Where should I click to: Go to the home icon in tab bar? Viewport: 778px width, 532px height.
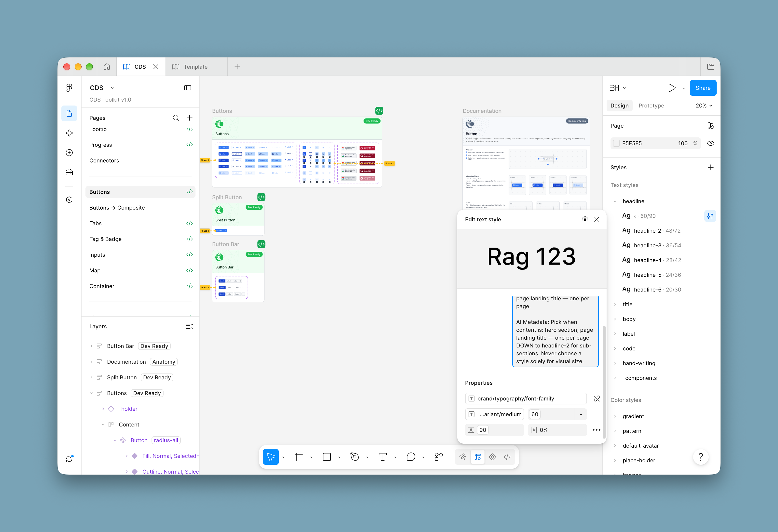[107, 66]
